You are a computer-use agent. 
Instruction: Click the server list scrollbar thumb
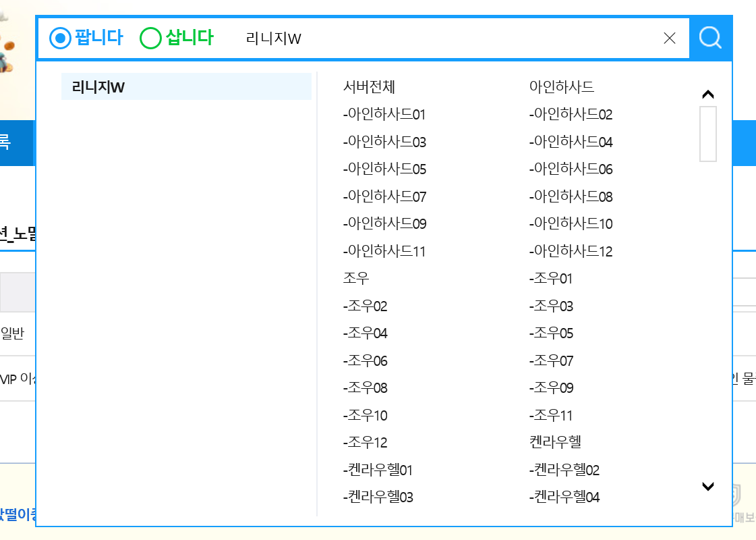coord(708,134)
